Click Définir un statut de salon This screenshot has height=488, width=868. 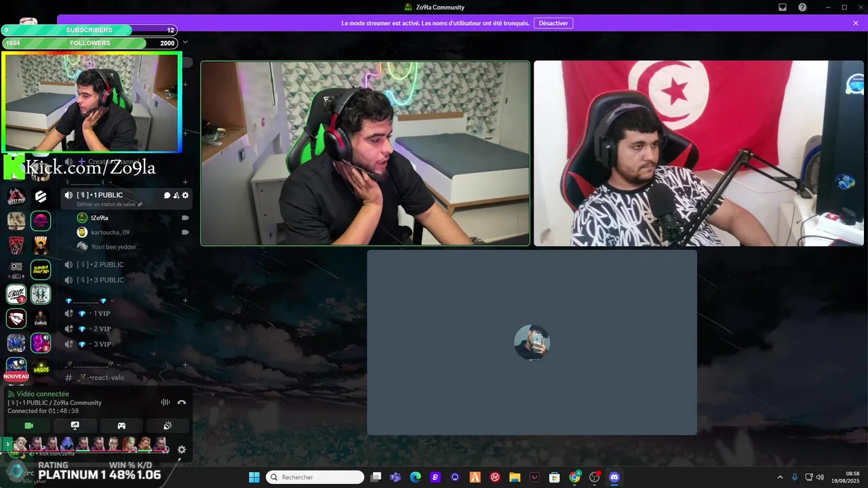pos(110,204)
